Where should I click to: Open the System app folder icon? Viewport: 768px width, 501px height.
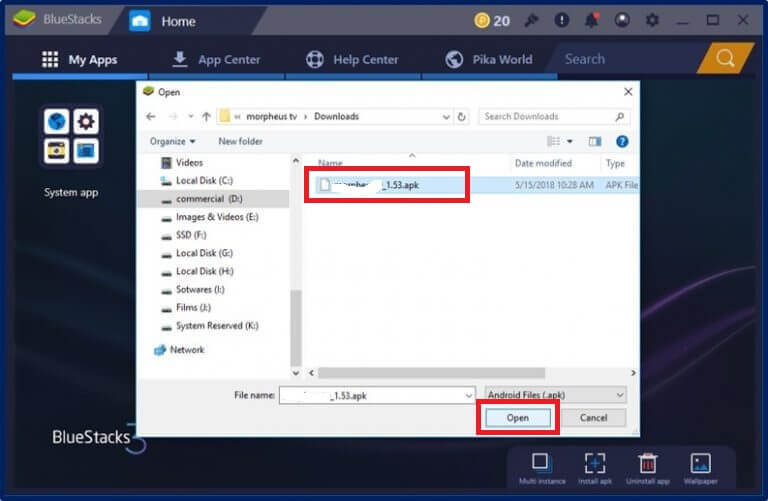pyautogui.click(x=71, y=137)
